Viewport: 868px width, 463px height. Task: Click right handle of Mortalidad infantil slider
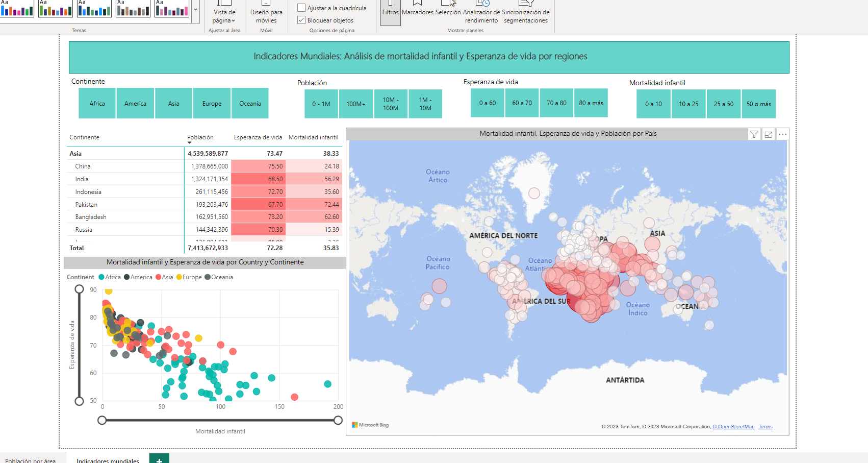[338, 420]
